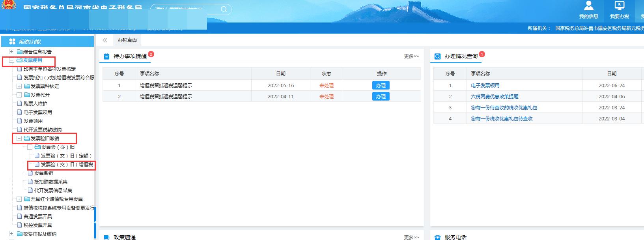The height and width of the screenshot is (240, 644).
Task: Click the 服务电话 phone icon
Action: pos(437,237)
